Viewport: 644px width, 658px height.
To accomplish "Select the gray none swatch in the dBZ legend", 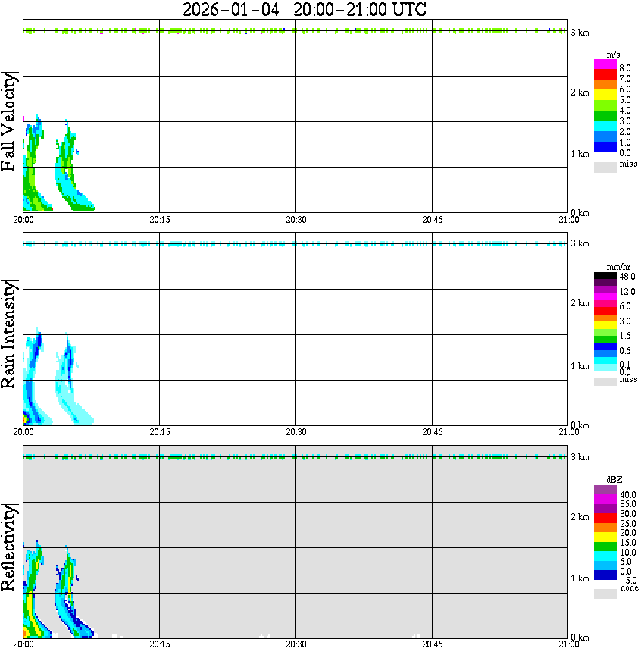I will pos(605,594).
